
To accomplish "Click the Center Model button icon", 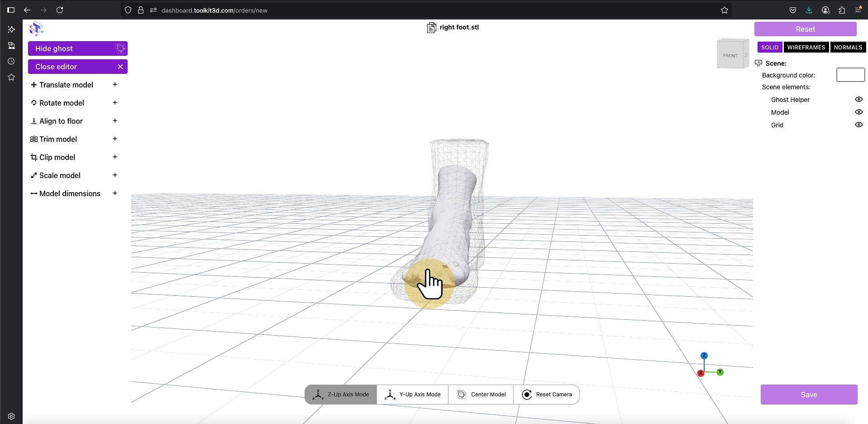I will pyautogui.click(x=461, y=395).
